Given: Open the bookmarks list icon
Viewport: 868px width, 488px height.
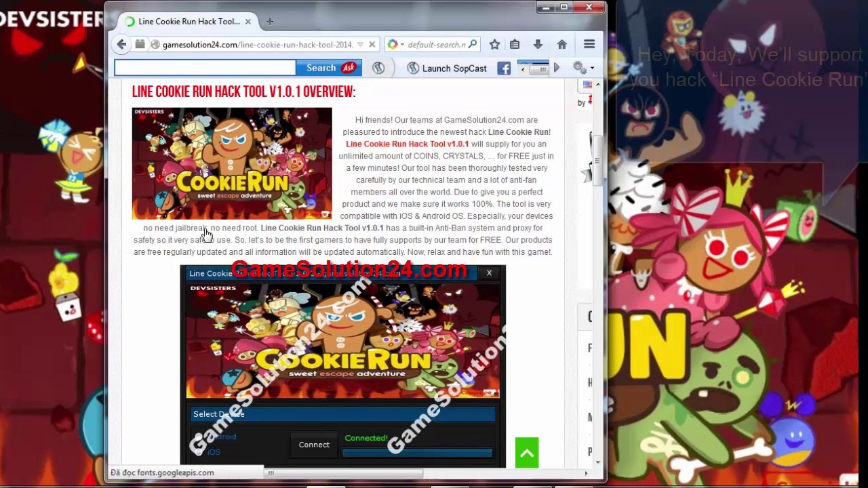Looking at the screenshot, I should (515, 44).
